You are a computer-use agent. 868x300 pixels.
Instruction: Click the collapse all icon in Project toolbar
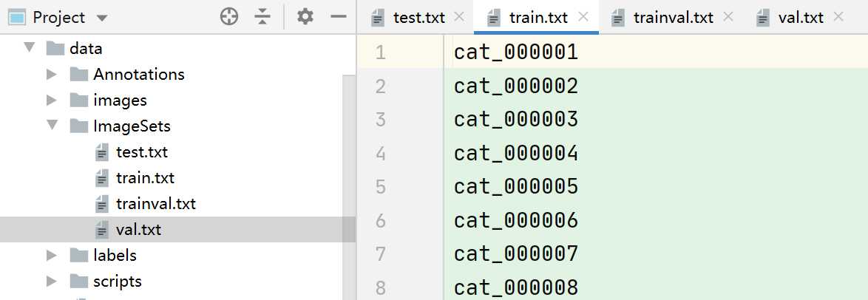pyautogui.click(x=262, y=17)
